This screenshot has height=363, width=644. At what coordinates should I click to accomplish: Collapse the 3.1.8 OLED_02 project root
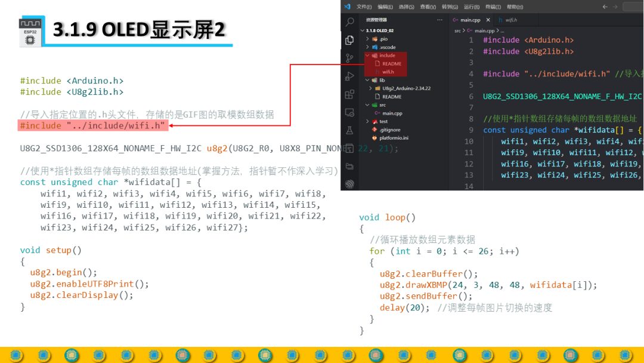[363, 30]
